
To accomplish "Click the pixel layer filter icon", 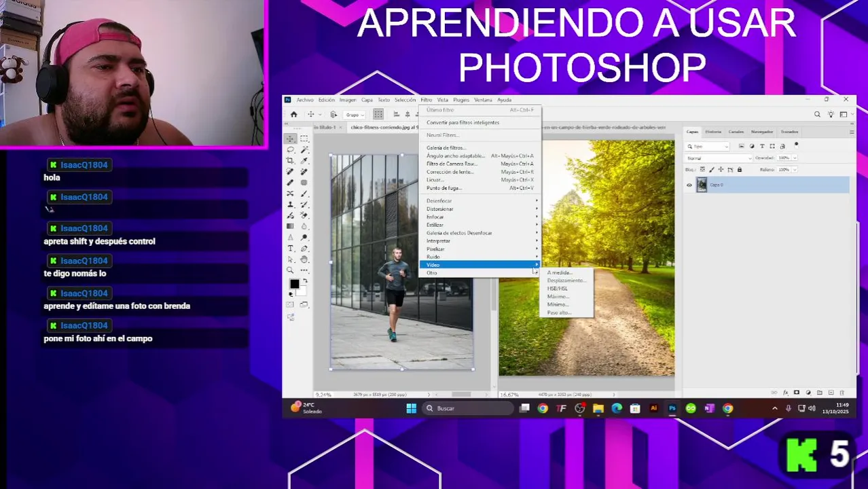I will pyautogui.click(x=742, y=146).
